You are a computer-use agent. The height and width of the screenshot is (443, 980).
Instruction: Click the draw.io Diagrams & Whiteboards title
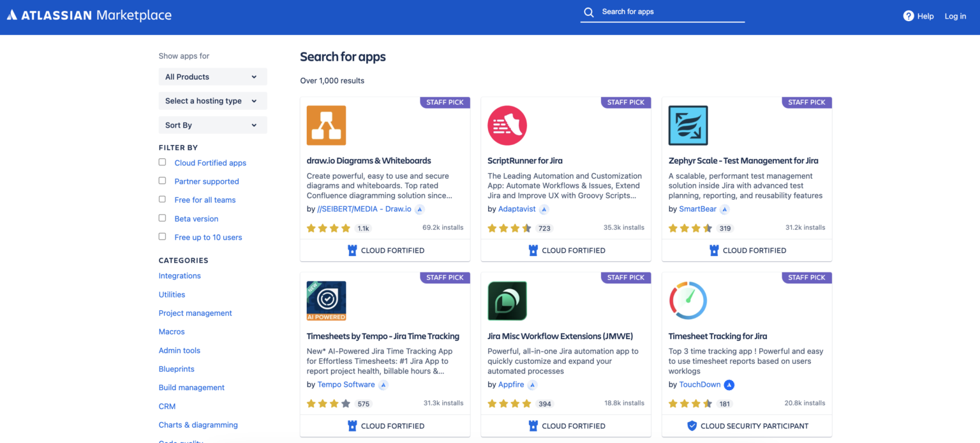pos(369,161)
